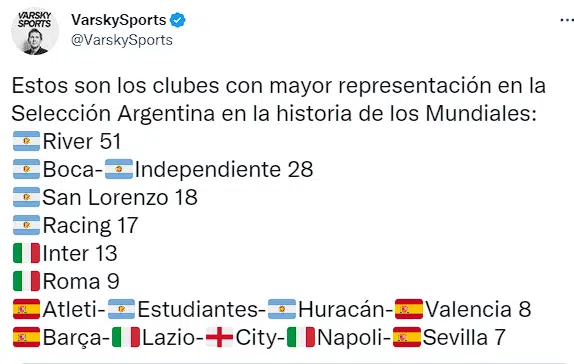Click the Argentina flag before Huracán
The image size is (574, 364).
282,309
